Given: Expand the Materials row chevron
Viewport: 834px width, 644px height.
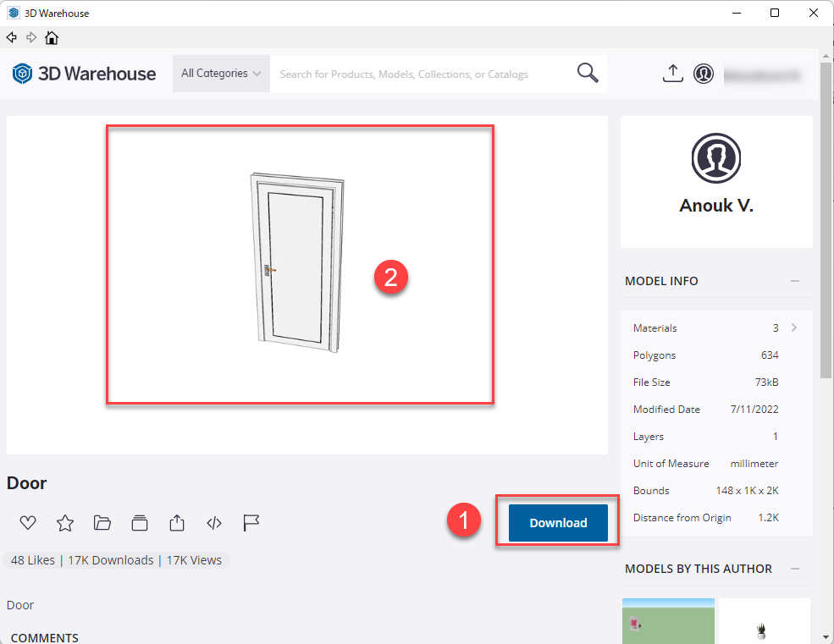Looking at the screenshot, I should point(794,328).
